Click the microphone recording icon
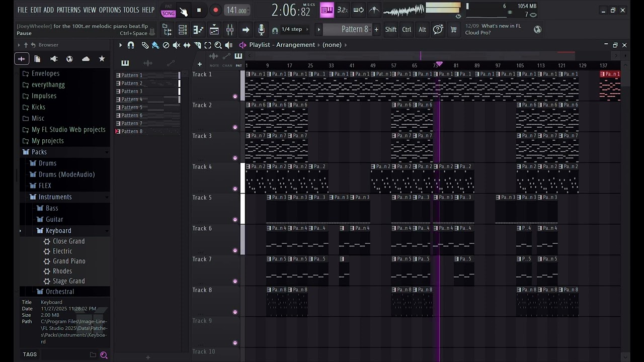Screen dimensions: 644x362 pos(261,30)
